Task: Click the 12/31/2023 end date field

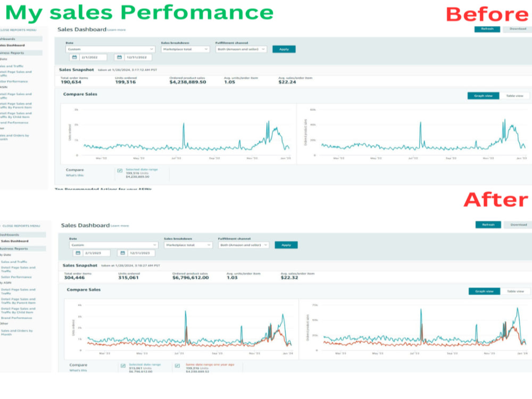Action: pos(141,253)
